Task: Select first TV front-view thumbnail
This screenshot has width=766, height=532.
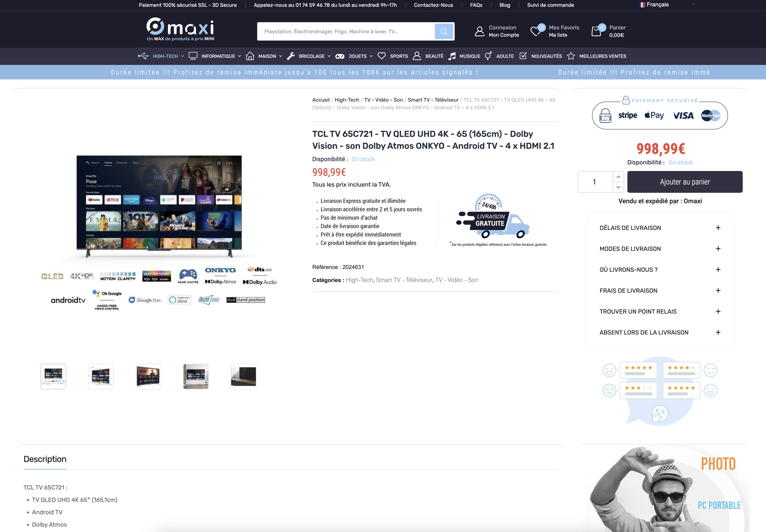Action: [x=53, y=376]
